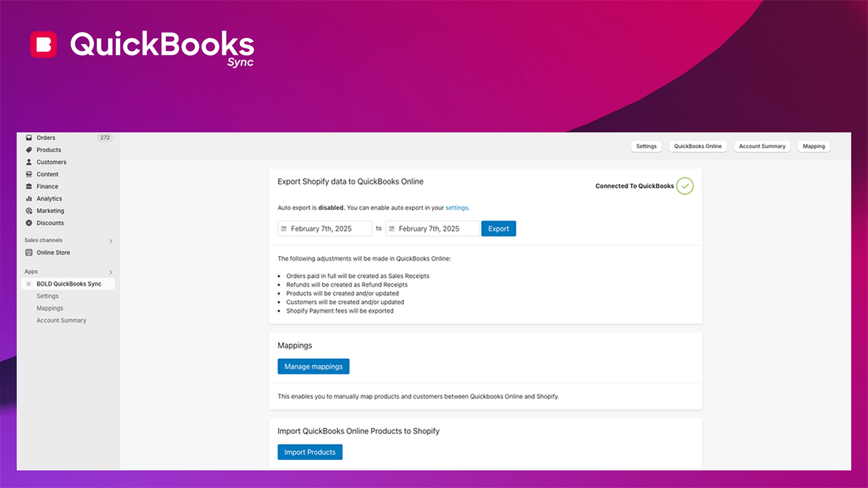Open Account Summary from the top toolbar
The height and width of the screenshot is (488, 868).
click(x=762, y=146)
